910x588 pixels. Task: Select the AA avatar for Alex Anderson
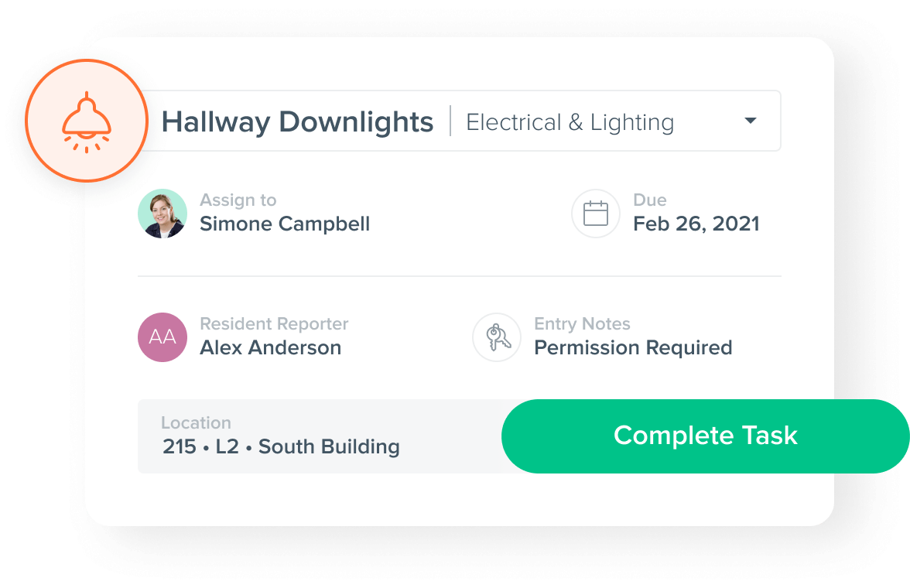(x=162, y=337)
